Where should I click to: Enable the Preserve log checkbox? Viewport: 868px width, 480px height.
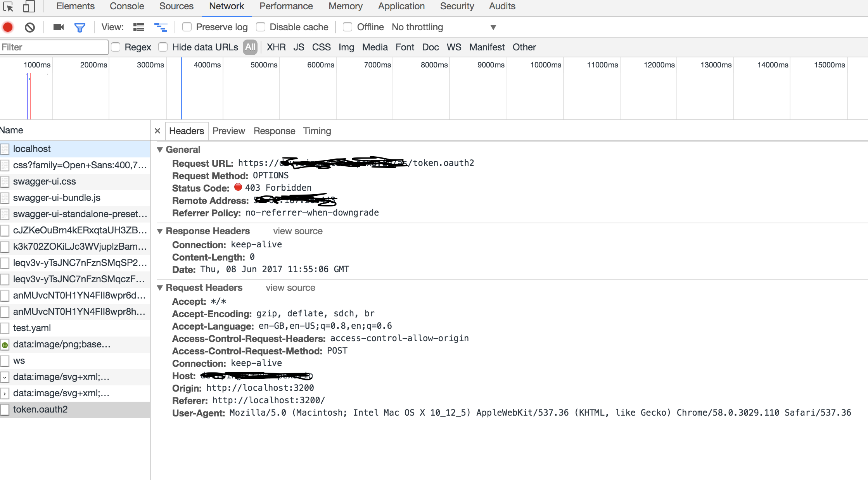pyautogui.click(x=187, y=27)
